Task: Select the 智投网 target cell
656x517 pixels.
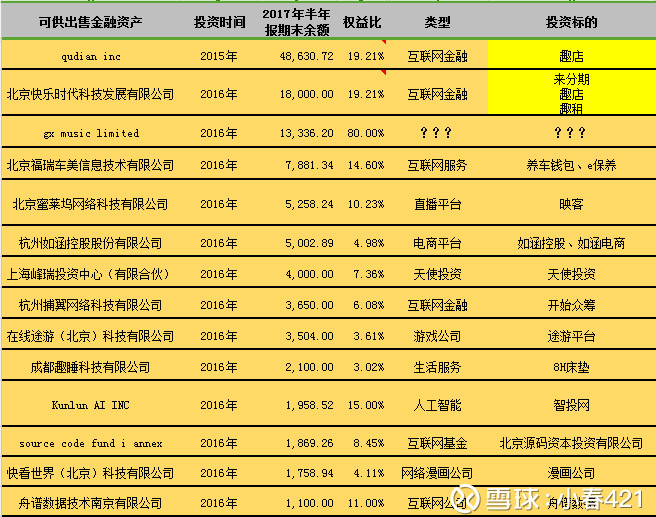Action: click(571, 405)
